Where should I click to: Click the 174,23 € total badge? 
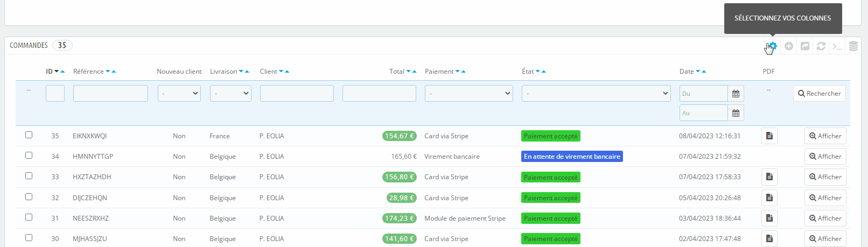coord(400,218)
